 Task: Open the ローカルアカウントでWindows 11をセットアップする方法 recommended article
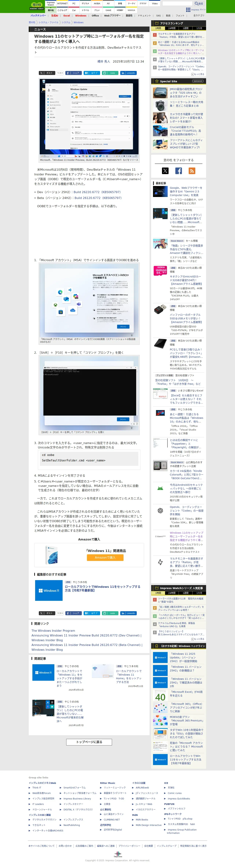(x=102, y=588)
